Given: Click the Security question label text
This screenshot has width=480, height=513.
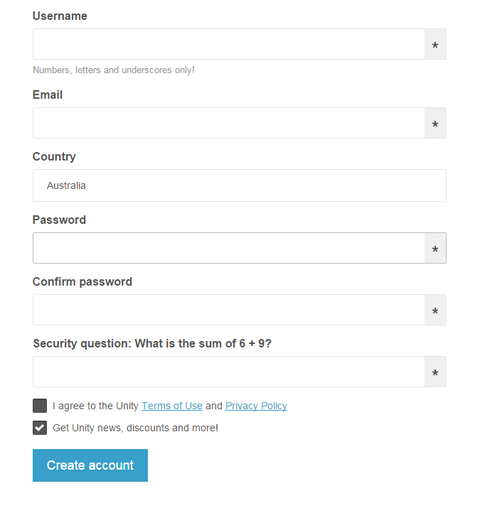Looking at the screenshot, I should coord(152,343).
